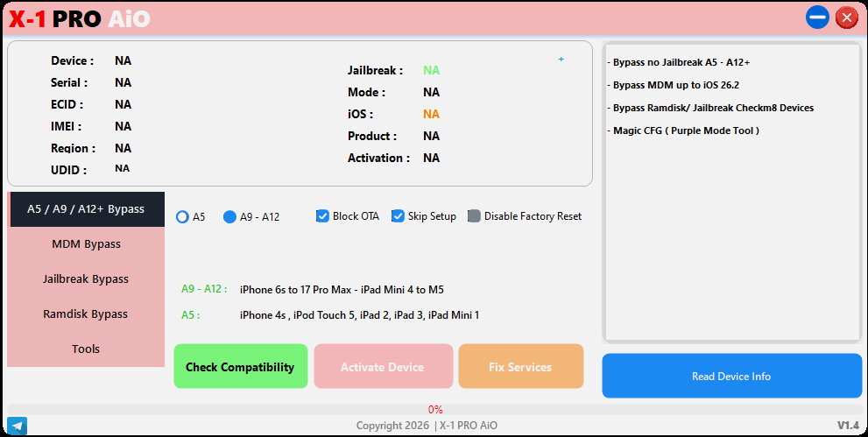Close the X-1 PRO AiO window
This screenshot has height=437, width=868.
846,18
